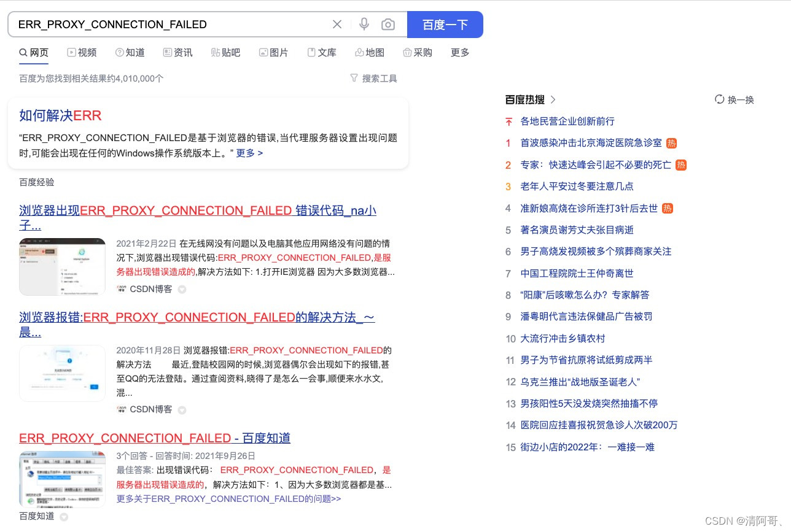Open 搜索工具 filter options
Screen dimensions: 791x532
tap(373, 79)
